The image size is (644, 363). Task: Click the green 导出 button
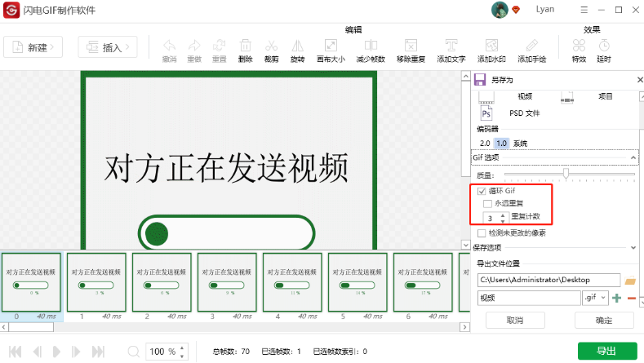click(x=606, y=351)
